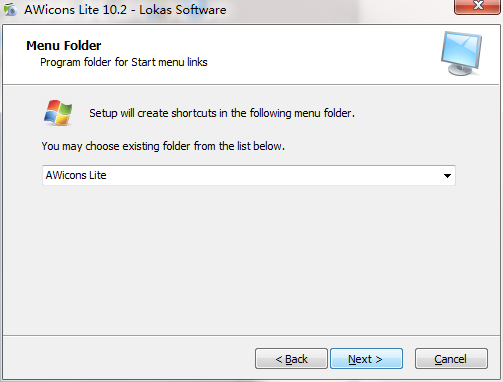Select the 'AWicons Lite' folder name text
The image size is (503, 382).
click(76, 175)
